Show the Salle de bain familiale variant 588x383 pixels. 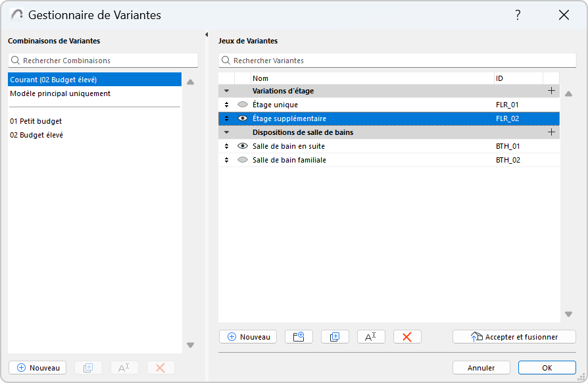point(243,160)
